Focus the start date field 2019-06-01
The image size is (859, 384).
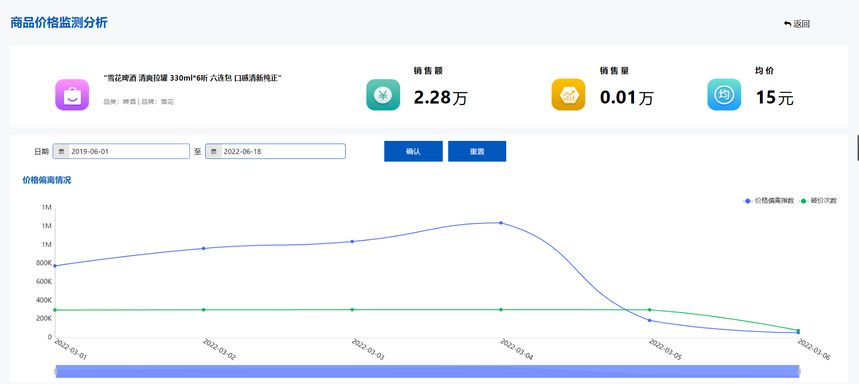[121, 151]
